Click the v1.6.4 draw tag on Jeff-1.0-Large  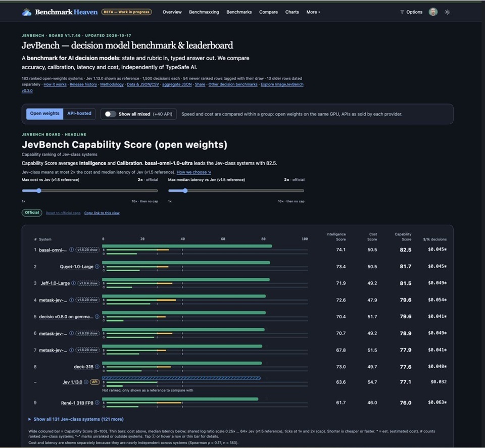pos(88,283)
